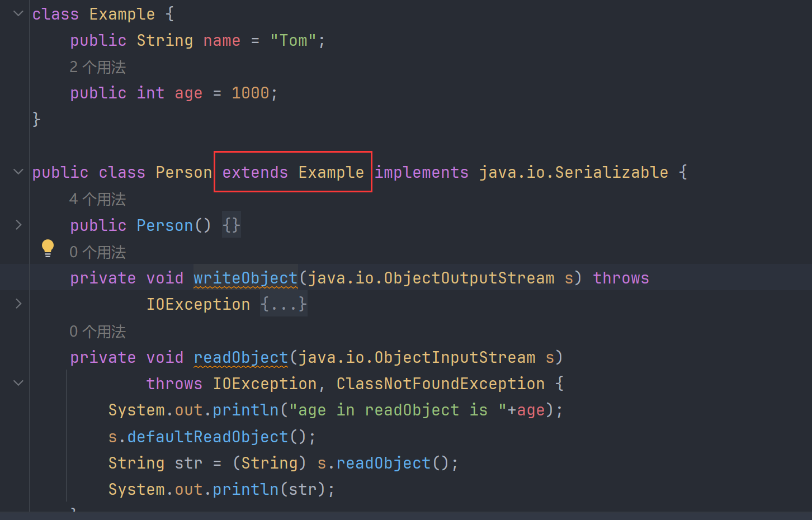Click 'Example' class name in first line
This screenshot has height=520, width=812.
point(122,14)
